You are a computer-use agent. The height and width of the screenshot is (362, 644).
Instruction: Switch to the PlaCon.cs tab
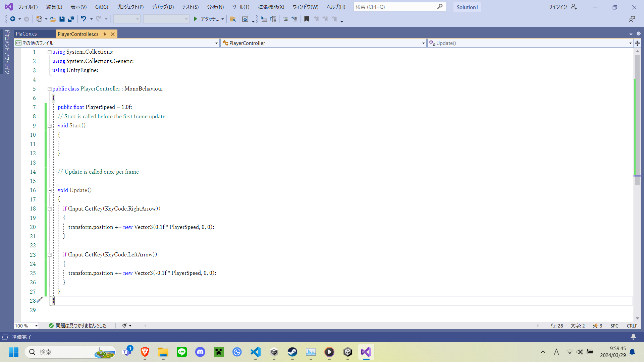point(26,34)
